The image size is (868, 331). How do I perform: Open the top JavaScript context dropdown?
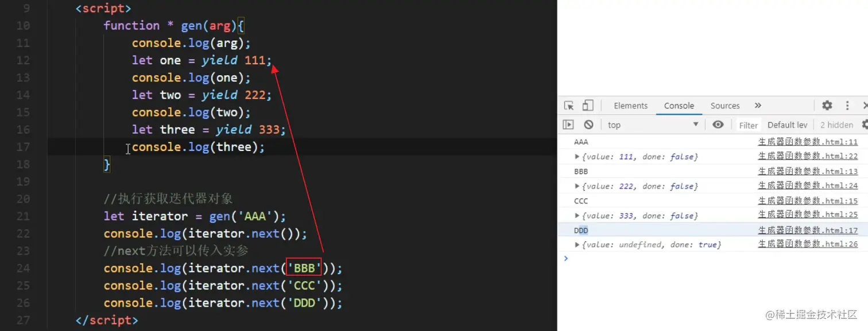click(x=653, y=124)
